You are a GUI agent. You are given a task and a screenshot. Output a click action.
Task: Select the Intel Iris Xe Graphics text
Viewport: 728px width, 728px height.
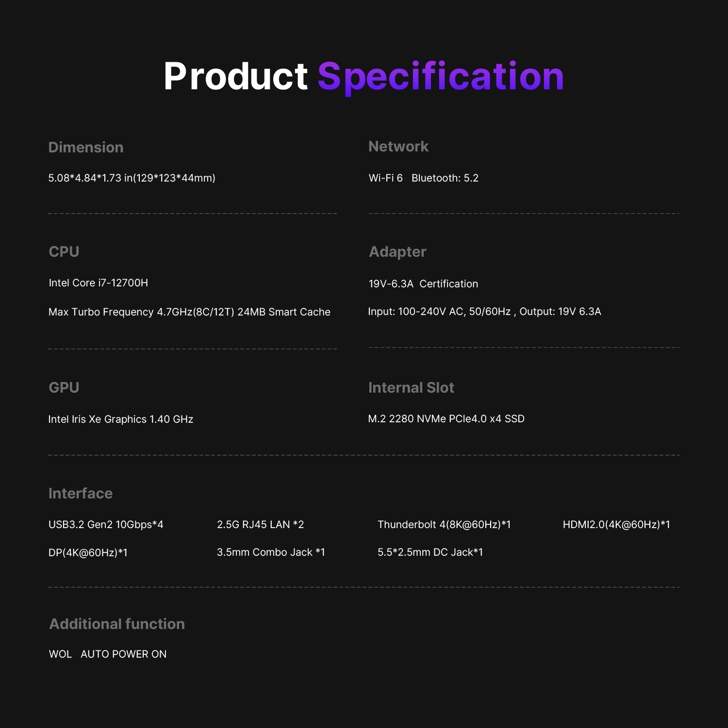tap(121, 419)
